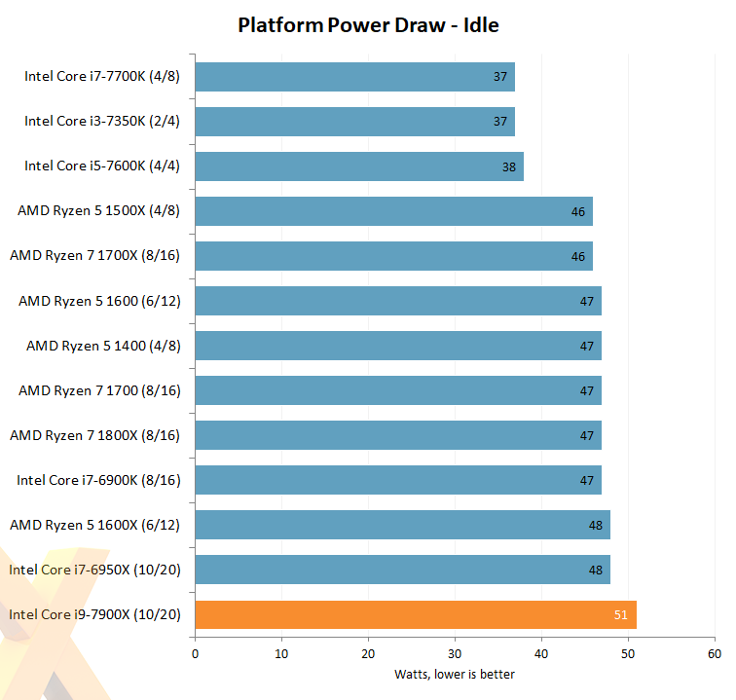Click the x-axis tick label 0
The image size is (736, 700).
pyautogui.click(x=196, y=654)
